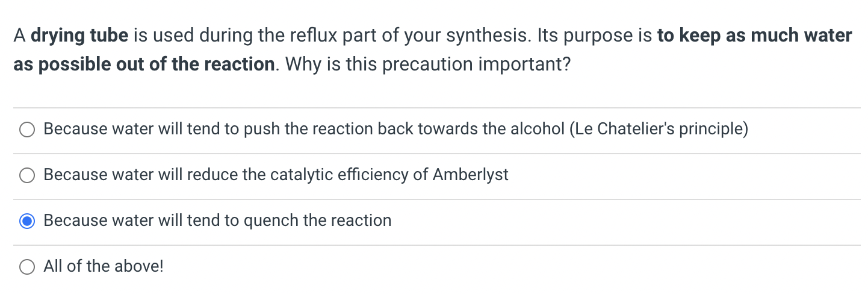Click 'Why is this precaution important?' sentence
This screenshot has width=868, height=294.
pyautogui.click(x=427, y=64)
